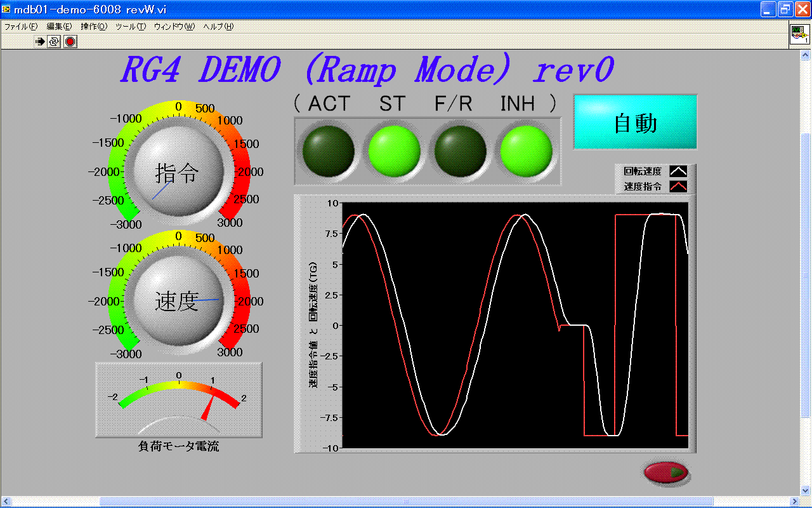Screen dimensions: 812x508
Task: Click the 速度 speed dial knob
Action: (177, 302)
